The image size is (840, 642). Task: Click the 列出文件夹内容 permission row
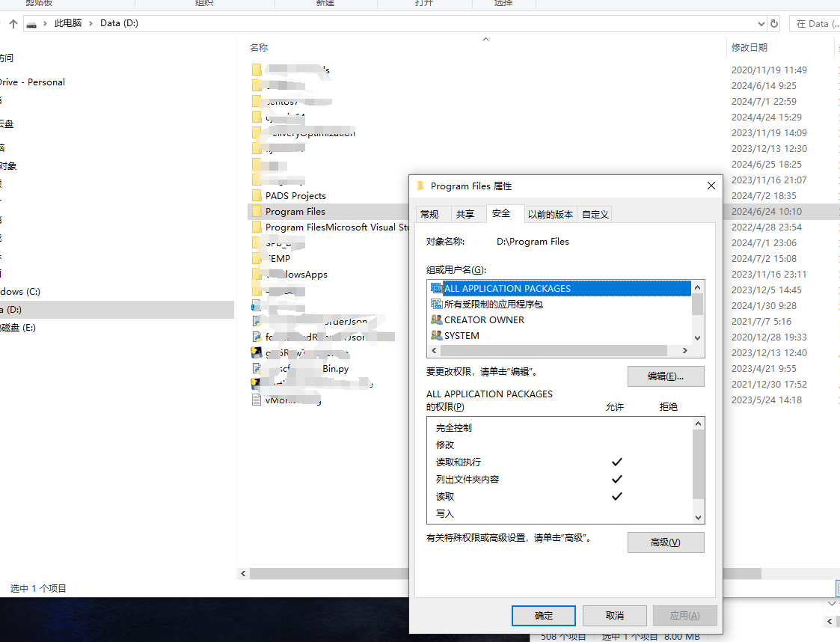[560, 479]
